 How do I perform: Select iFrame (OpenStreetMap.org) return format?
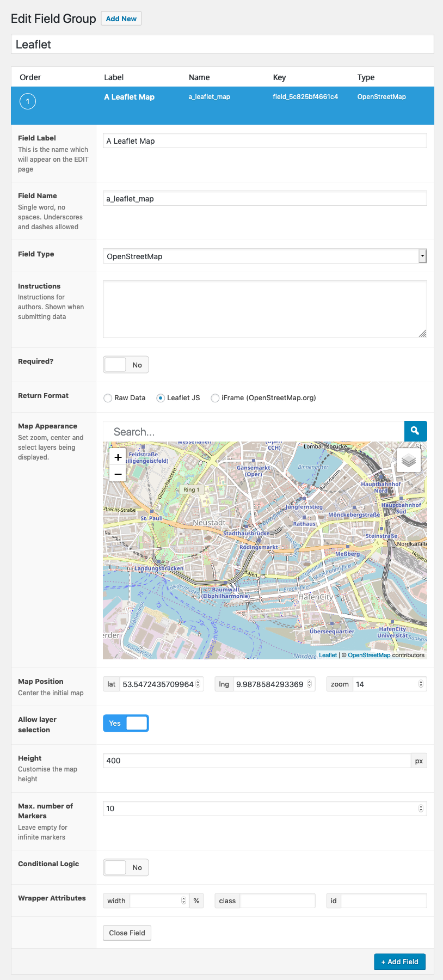pos(215,398)
